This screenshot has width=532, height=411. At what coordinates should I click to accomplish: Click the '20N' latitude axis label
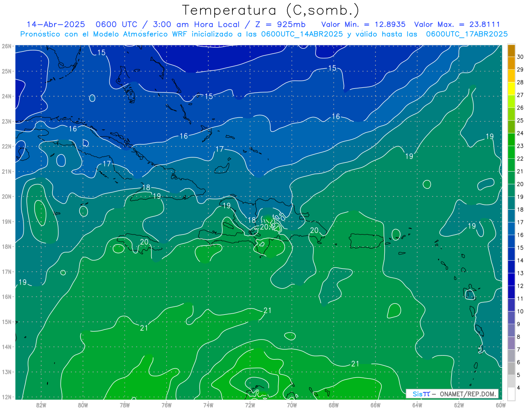coord(7,196)
